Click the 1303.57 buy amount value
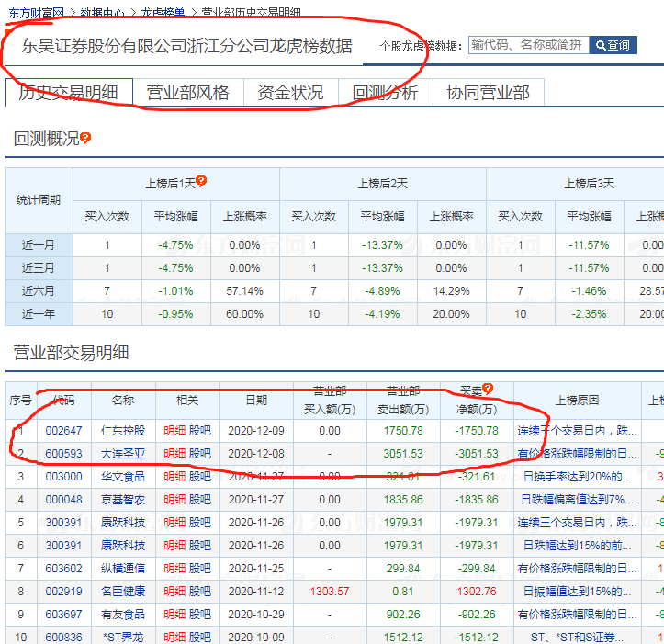This screenshot has height=644, width=664. coord(330,591)
